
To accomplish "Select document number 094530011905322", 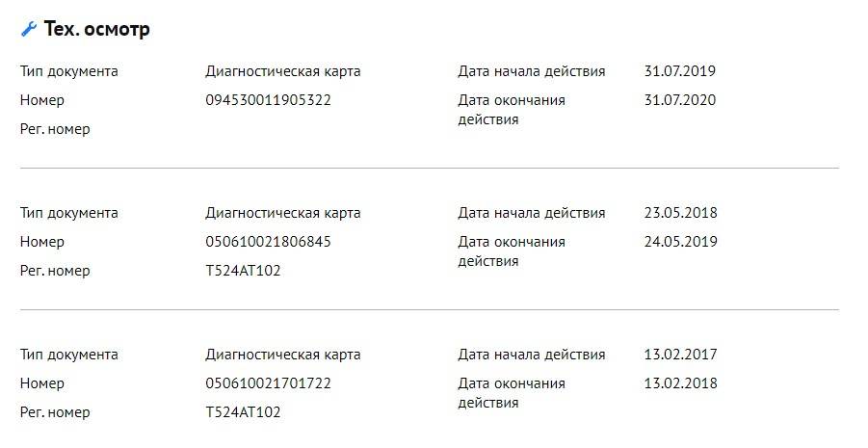I will 268,100.
